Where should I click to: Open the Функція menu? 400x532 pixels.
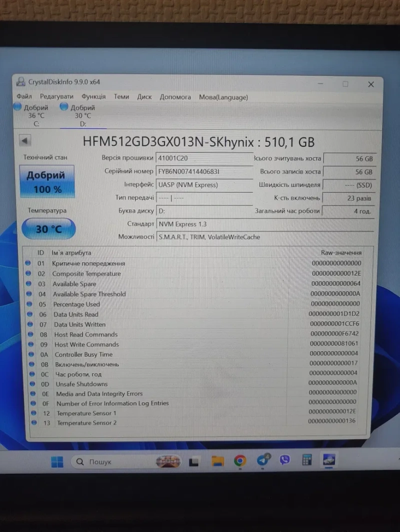point(93,97)
